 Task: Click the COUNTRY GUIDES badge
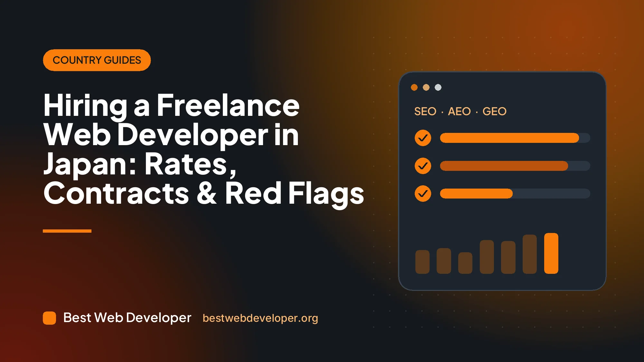(97, 60)
